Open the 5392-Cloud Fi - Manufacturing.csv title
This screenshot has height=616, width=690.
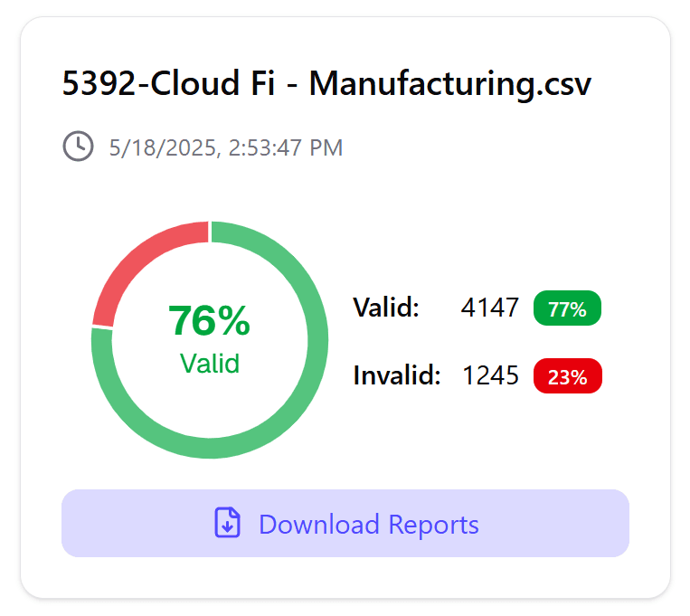(326, 83)
